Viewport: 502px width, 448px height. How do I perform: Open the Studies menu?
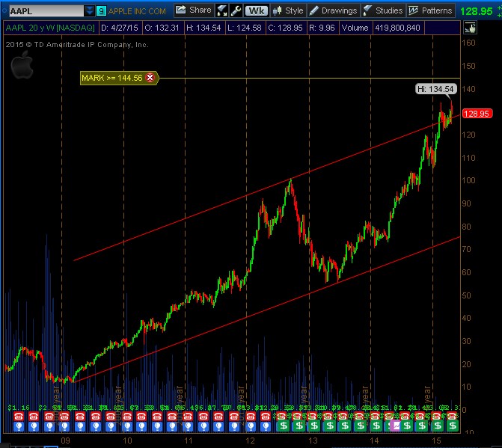point(383,10)
